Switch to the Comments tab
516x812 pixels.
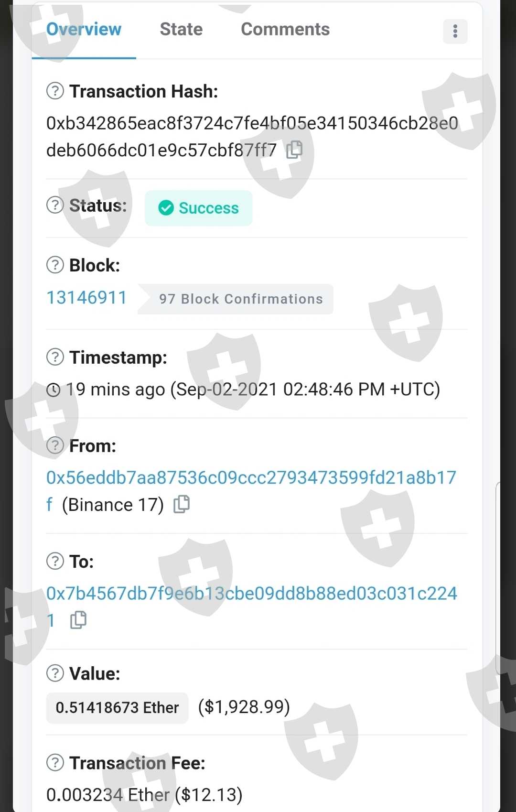click(x=285, y=30)
